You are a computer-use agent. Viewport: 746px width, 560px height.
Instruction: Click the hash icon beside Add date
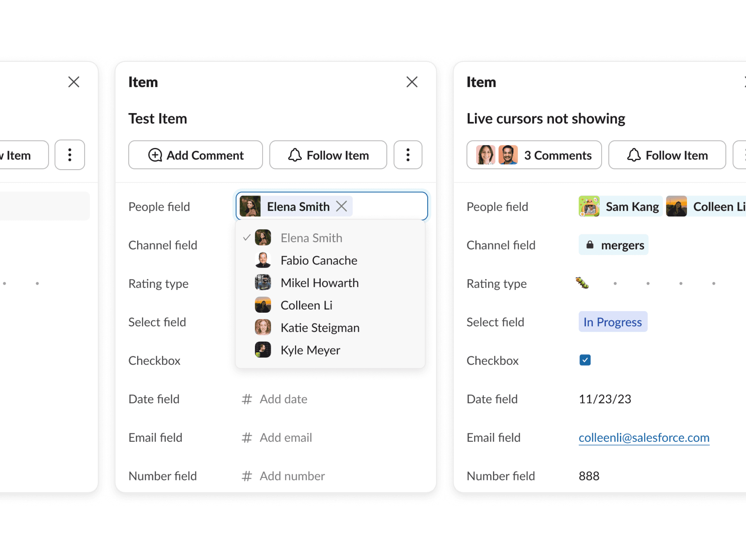click(x=247, y=399)
